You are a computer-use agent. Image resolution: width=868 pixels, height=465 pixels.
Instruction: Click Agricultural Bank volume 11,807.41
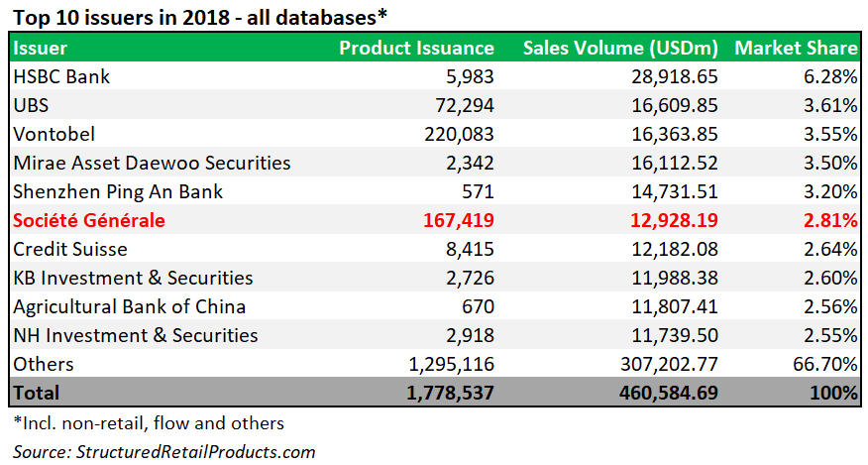pos(674,307)
